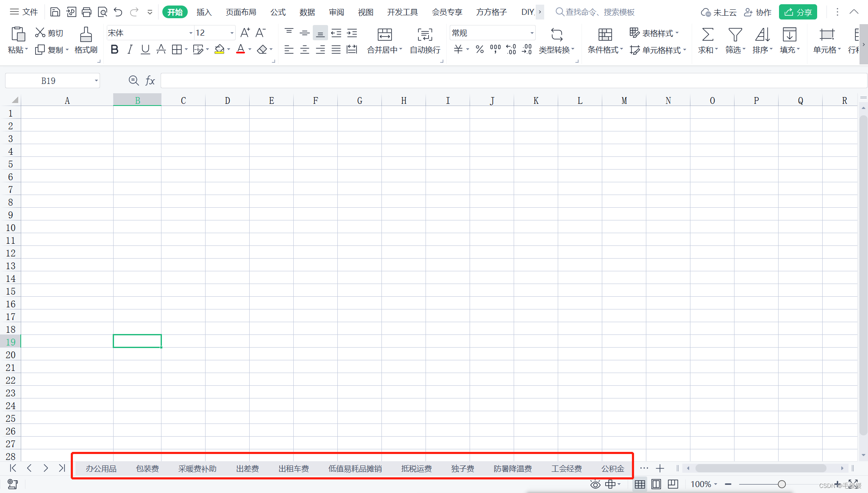Click the eraser clear icon

pos(262,50)
